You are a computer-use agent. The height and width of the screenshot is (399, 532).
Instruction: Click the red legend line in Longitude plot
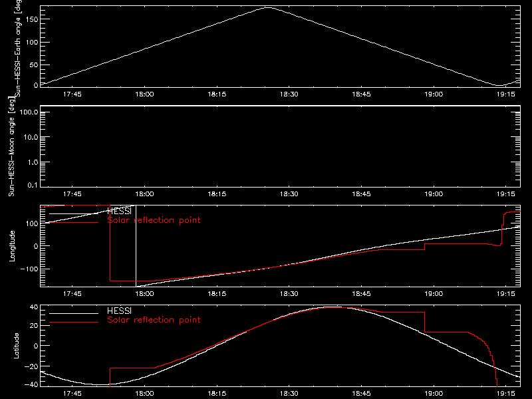tap(74, 222)
